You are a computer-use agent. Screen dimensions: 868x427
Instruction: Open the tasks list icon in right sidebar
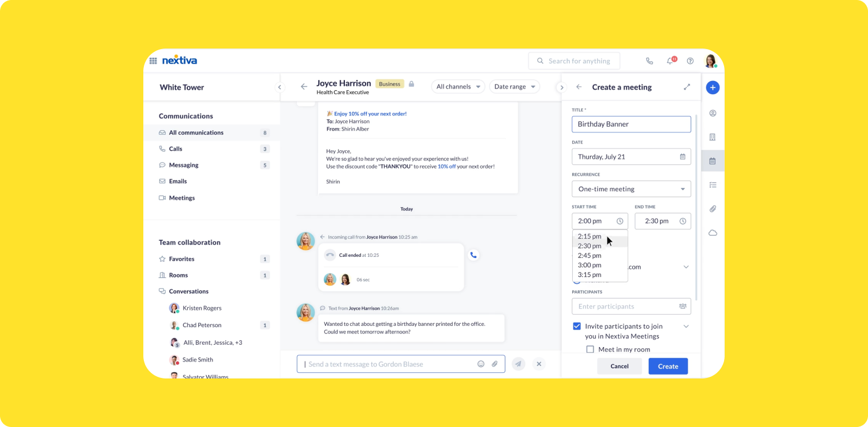pyautogui.click(x=712, y=184)
